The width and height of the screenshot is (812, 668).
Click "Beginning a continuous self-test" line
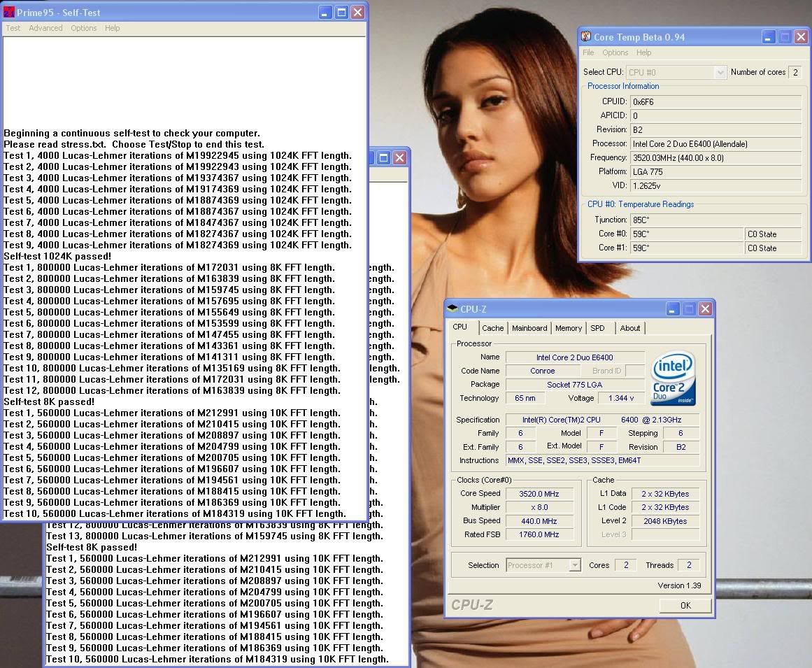[x=132, y=133]
